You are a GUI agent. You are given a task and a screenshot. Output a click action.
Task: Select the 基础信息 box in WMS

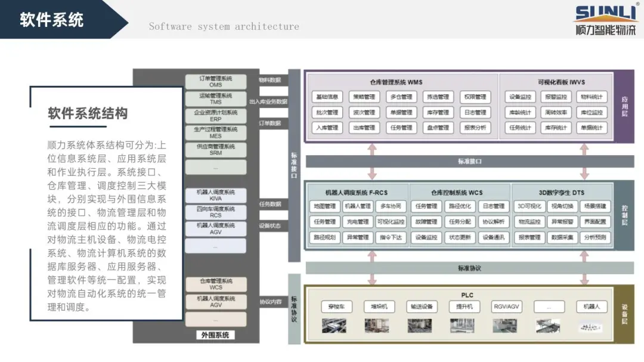(327, 97)
